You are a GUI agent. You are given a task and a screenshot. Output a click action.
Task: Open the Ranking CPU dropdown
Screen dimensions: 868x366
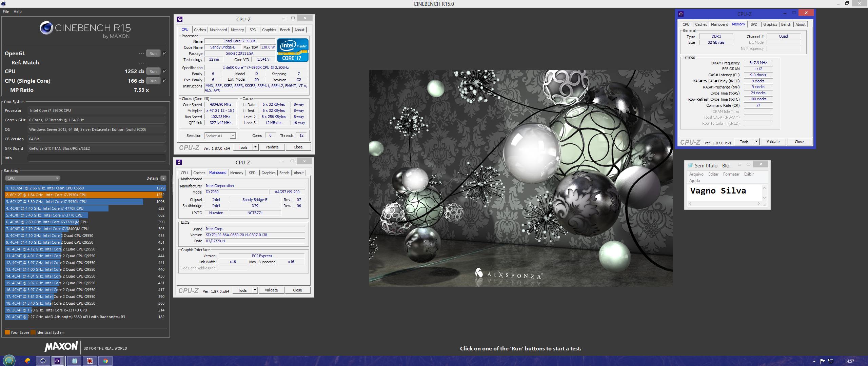(x=33, y=178)
